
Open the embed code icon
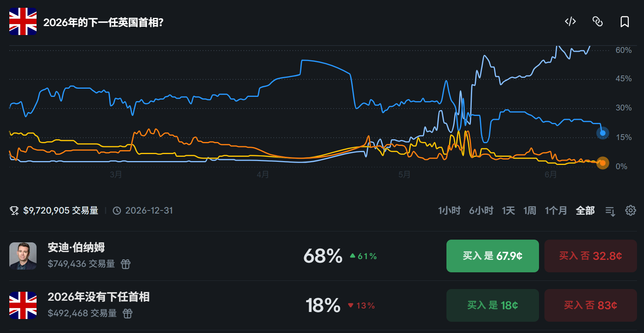click(x=570, y=21)
